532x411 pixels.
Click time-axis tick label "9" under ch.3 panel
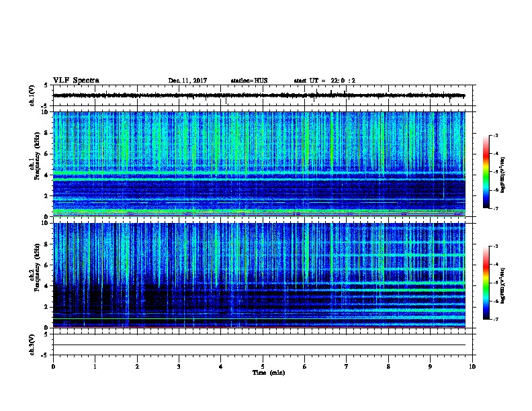coord(430,366)
